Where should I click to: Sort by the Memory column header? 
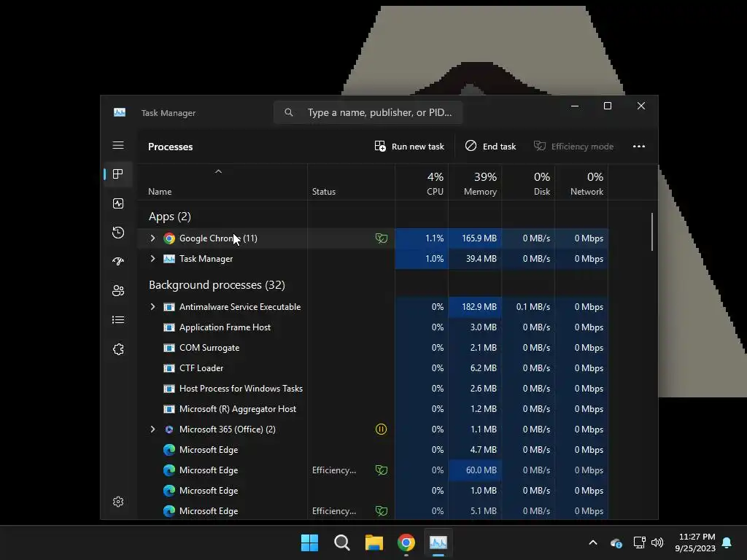[475, 183]
